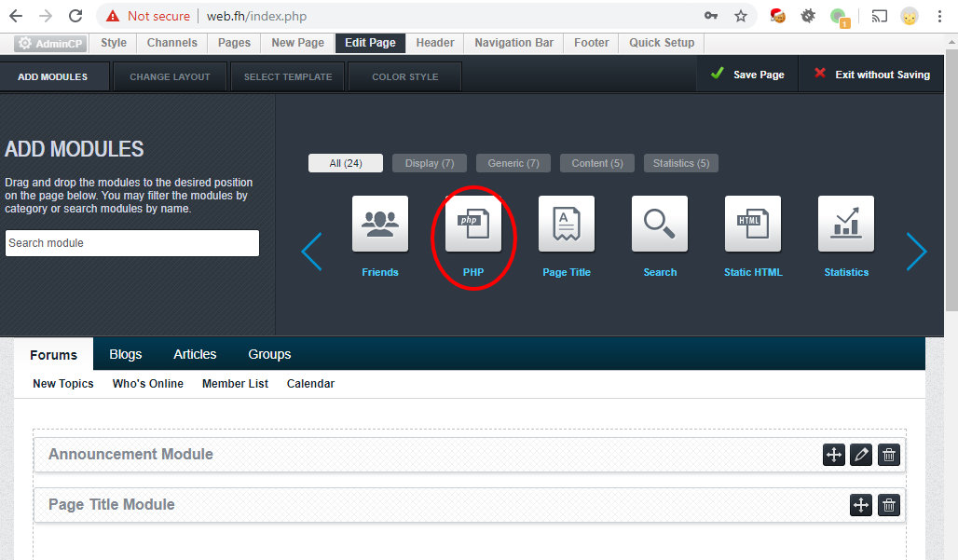This screenshot has height=560, width=958.
Task: Filter modules by Display (7)
Action: point(430,163)
